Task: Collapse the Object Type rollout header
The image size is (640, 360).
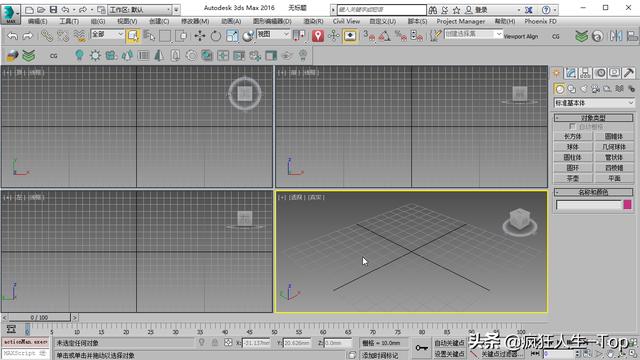Action: pyautogui.click(x=593, y=118)
